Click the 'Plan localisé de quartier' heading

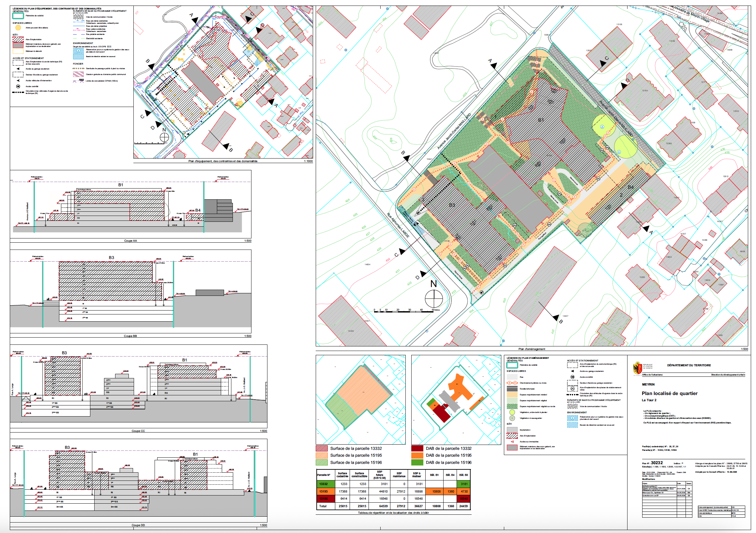[x=669, y=393]
